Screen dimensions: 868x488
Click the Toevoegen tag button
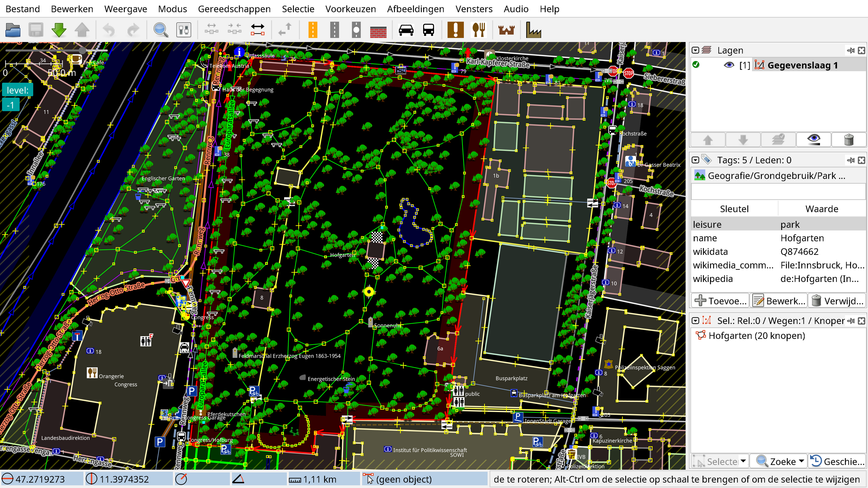pos(720,301)
